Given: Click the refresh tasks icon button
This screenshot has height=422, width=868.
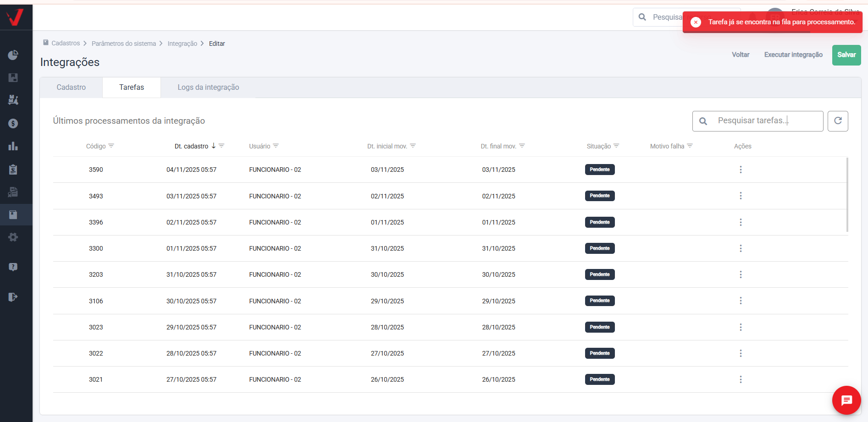Looking at the screenshot, I should point(838,121).
